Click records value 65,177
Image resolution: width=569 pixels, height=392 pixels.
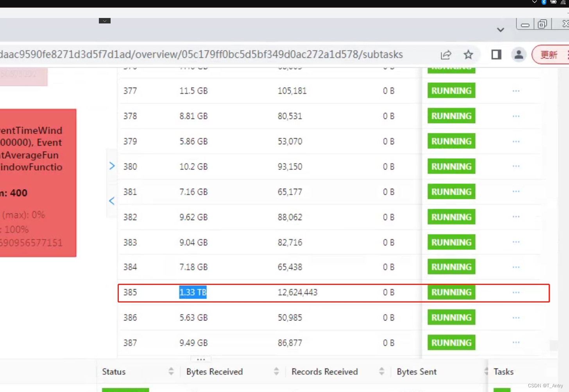click(x=290, y=192)
